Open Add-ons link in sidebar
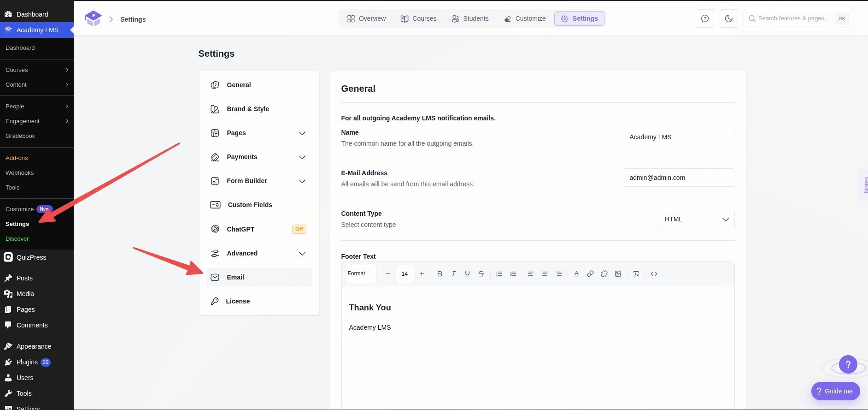868x410 pixels. coord(17,158)
